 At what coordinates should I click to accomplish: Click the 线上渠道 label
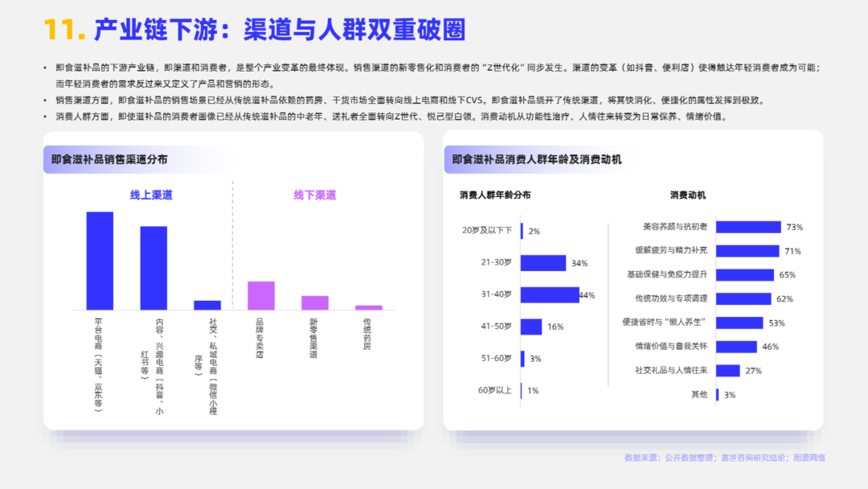point(151,195)
